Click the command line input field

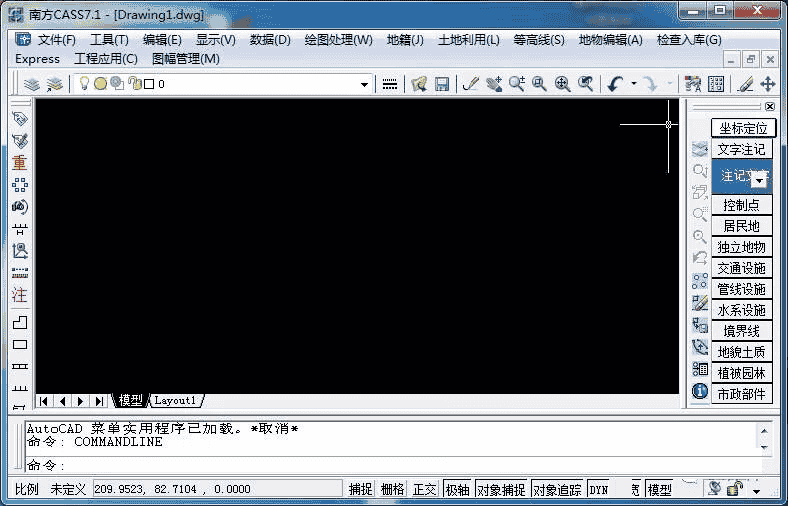400,465
